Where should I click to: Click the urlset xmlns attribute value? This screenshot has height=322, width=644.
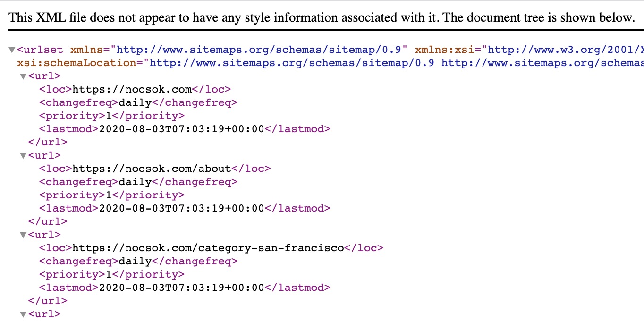262,50
